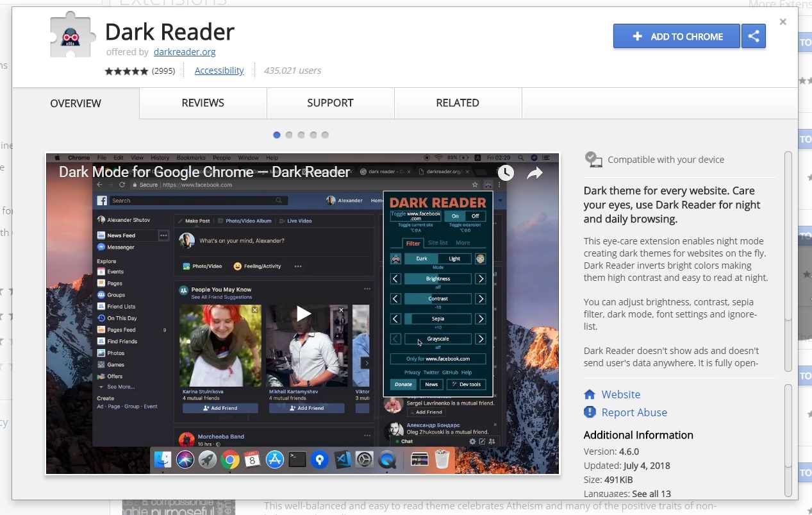Select the fourth carousel dot

313,135
